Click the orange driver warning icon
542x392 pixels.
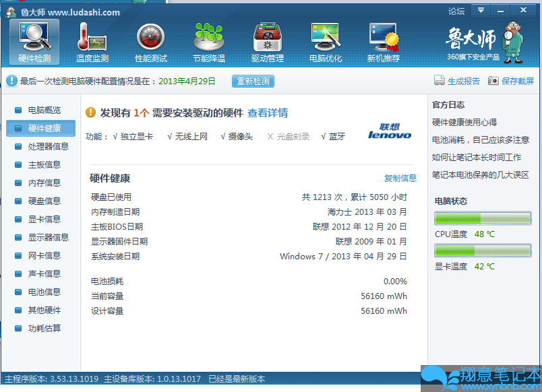(x=90, y=112)
